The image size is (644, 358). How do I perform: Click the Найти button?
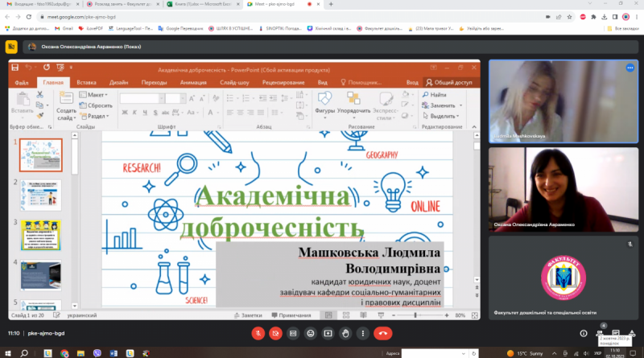coord(434,95)
